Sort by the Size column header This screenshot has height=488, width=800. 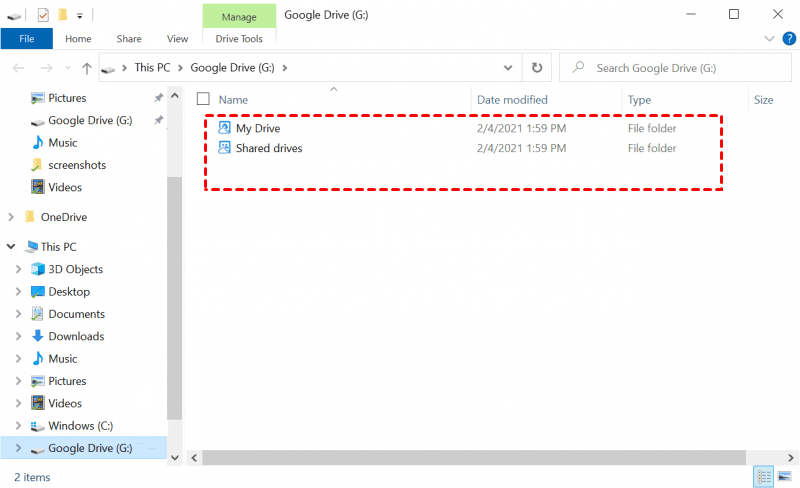coord(763,100)
